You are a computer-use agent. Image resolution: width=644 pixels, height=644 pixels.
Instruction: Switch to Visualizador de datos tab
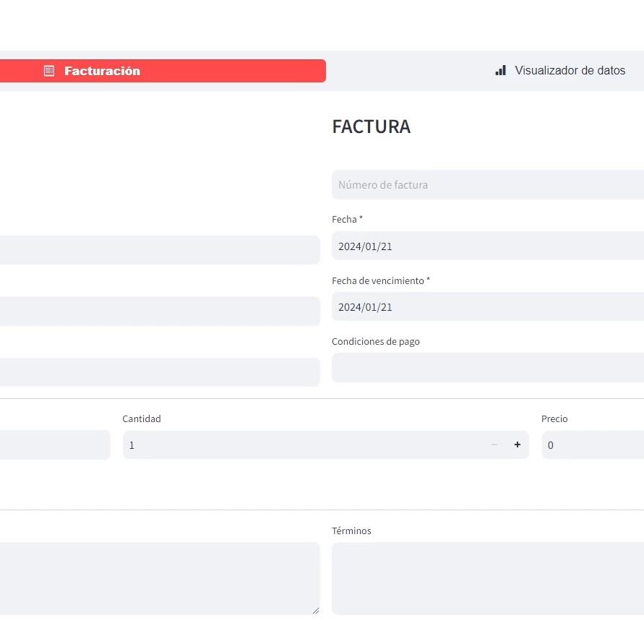560,71
